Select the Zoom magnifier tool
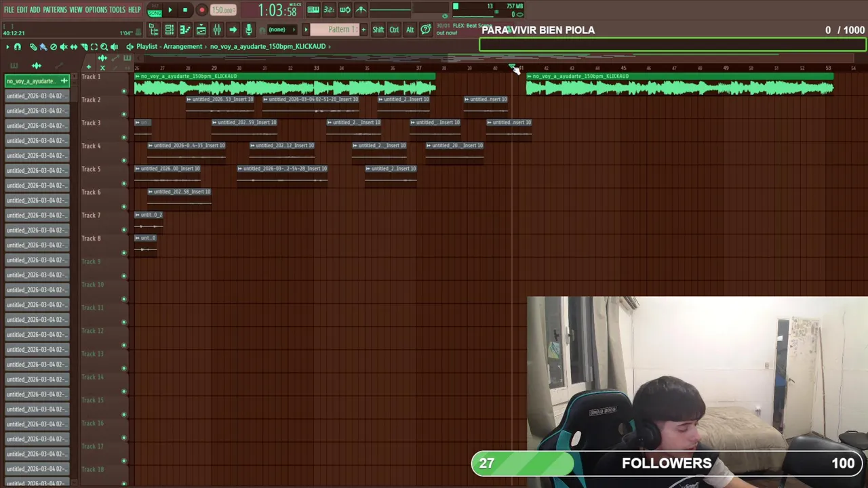868x488 pixels. click(x=104, y=47)
